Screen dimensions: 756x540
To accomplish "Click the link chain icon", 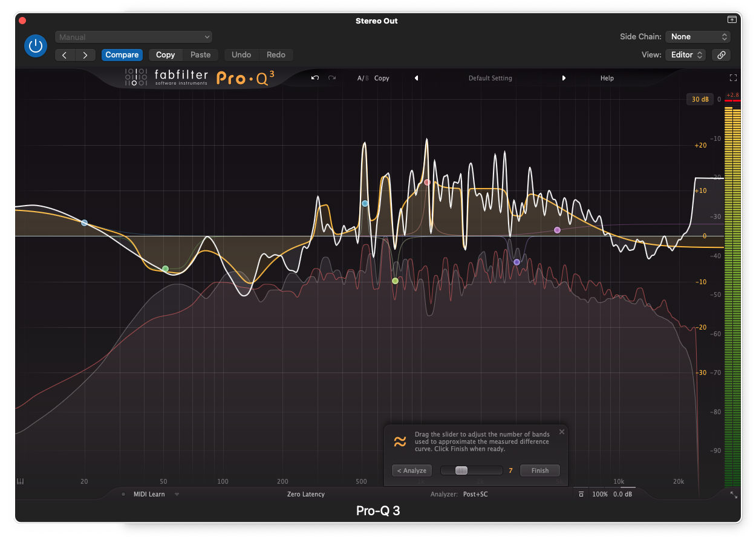I will 721,54.
